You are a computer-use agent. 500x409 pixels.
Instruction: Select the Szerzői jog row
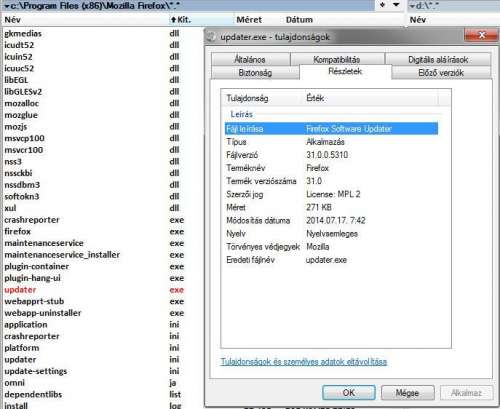(x=331, y=194)
